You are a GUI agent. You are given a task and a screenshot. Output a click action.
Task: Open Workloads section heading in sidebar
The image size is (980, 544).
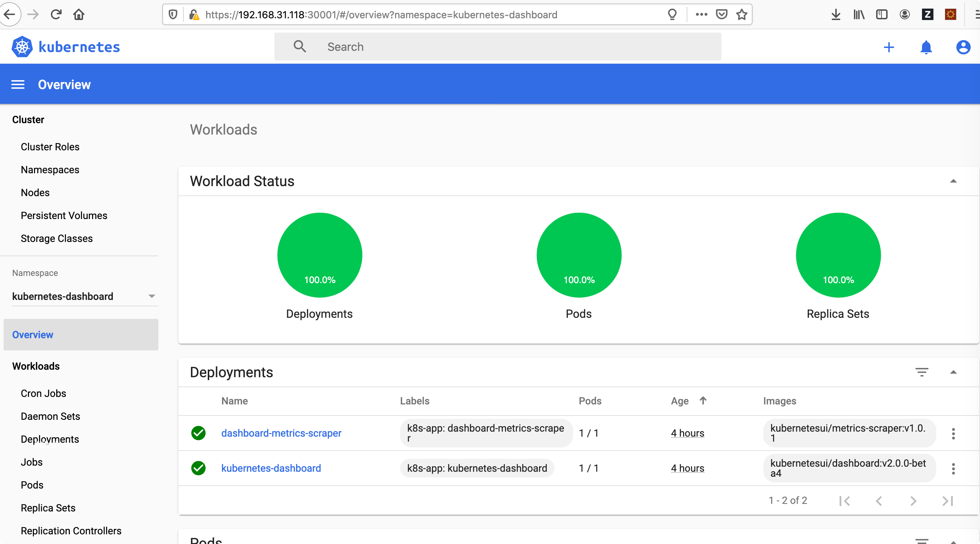click(x=36, y=366)
